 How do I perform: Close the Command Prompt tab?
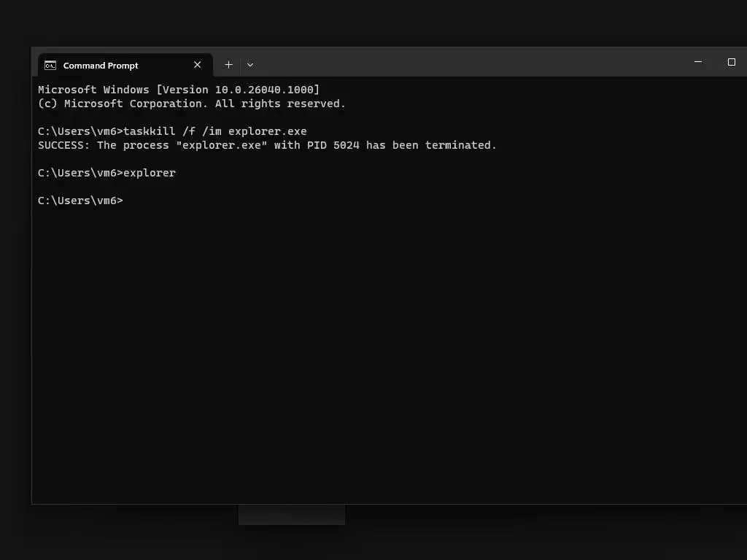(197, 65)
